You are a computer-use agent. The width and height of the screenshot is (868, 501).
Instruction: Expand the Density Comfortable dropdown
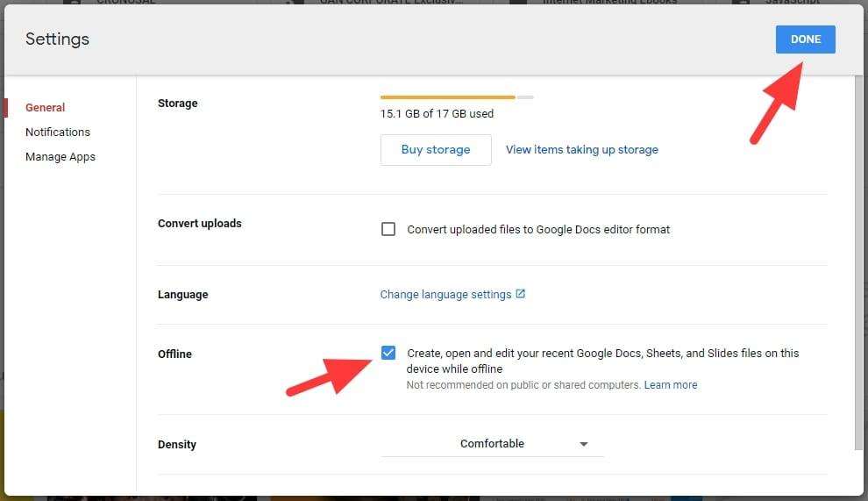tap(492, 444)
